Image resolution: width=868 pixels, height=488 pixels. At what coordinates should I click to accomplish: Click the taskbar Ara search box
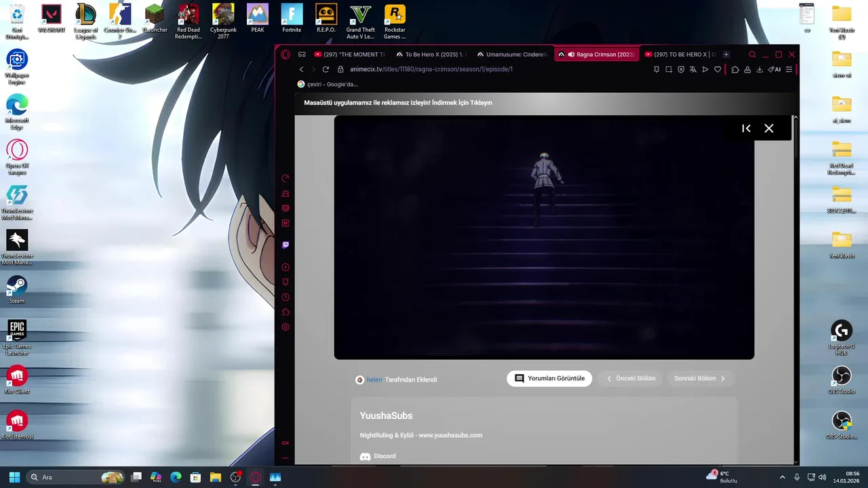pyautogui.click(x=77, y=477)
